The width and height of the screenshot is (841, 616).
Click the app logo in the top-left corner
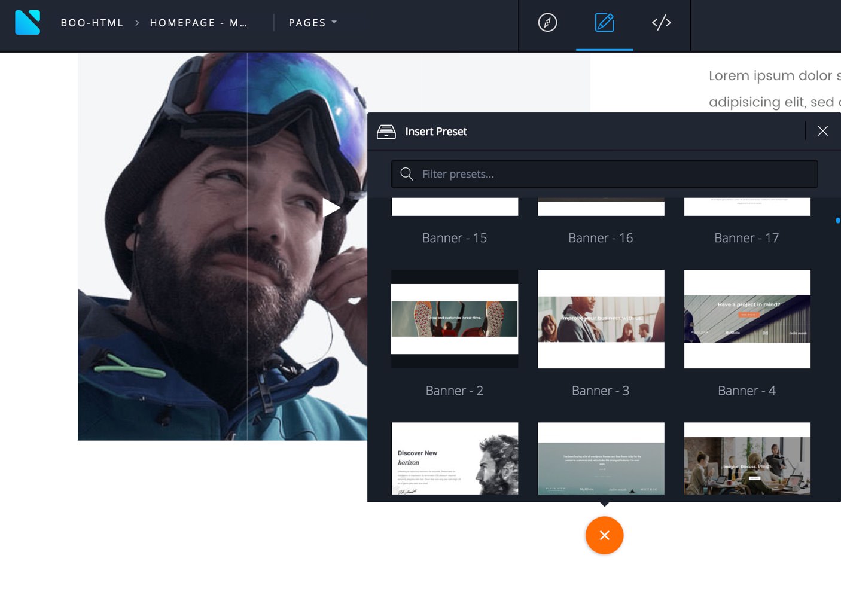point(28,23)
